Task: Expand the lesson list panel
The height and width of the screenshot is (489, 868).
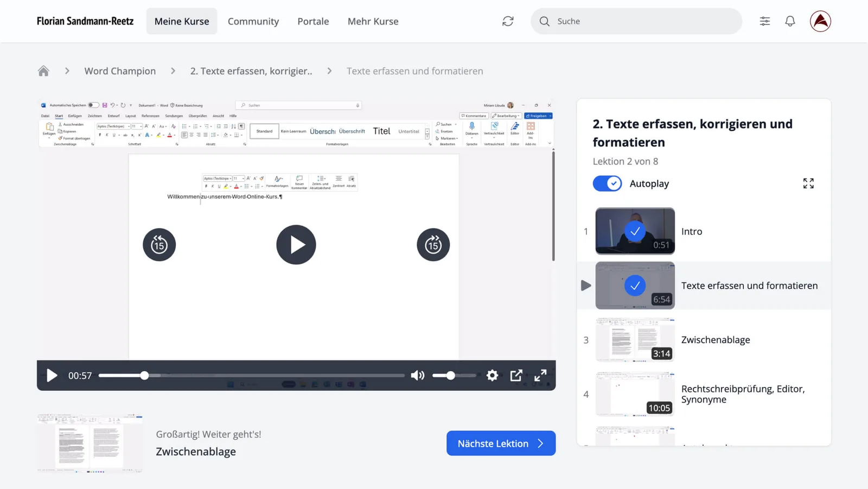Action: click(x=808, y=183)
